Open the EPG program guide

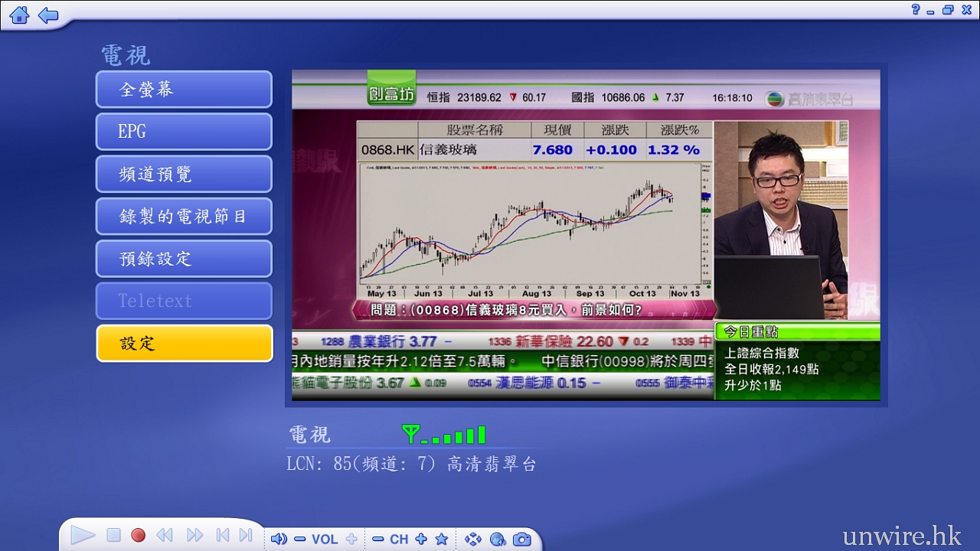(x=184, y=132)
